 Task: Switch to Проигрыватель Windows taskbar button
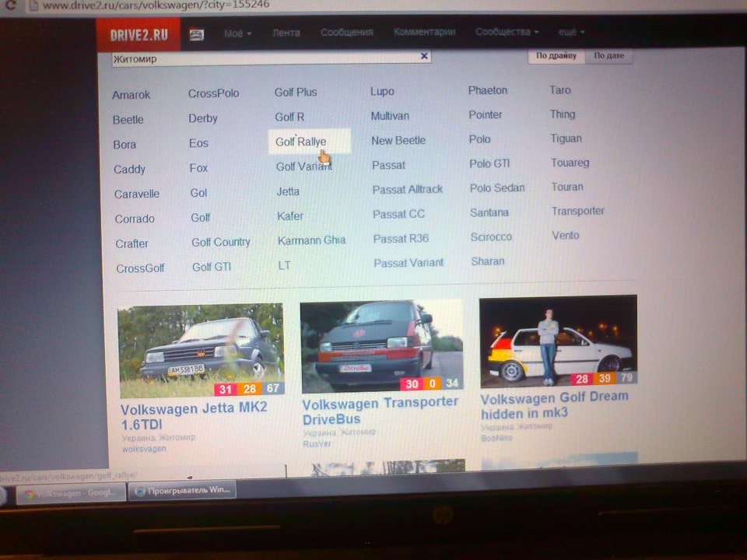point(182,490)
